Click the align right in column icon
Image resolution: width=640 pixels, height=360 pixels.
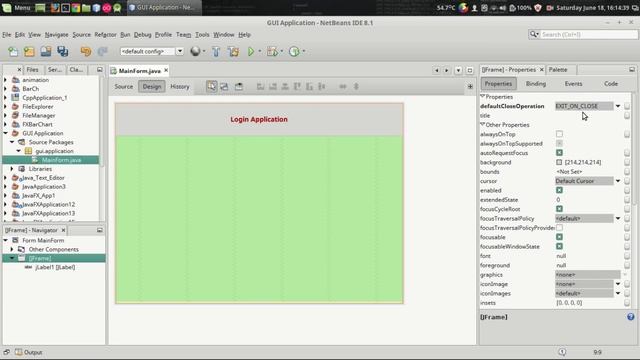coord(273,87)
